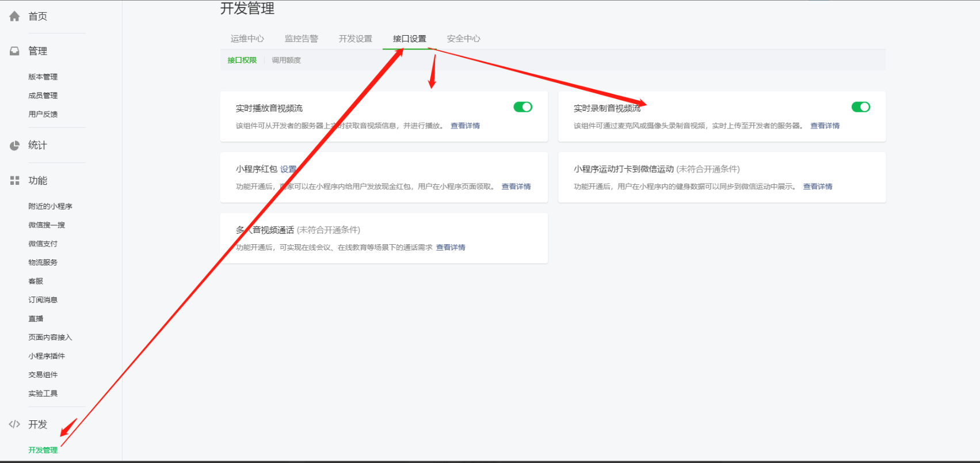The width and height of the screenshot is (980, 463).
Task: Click the 开发 section label
Action: pos(38,424)
